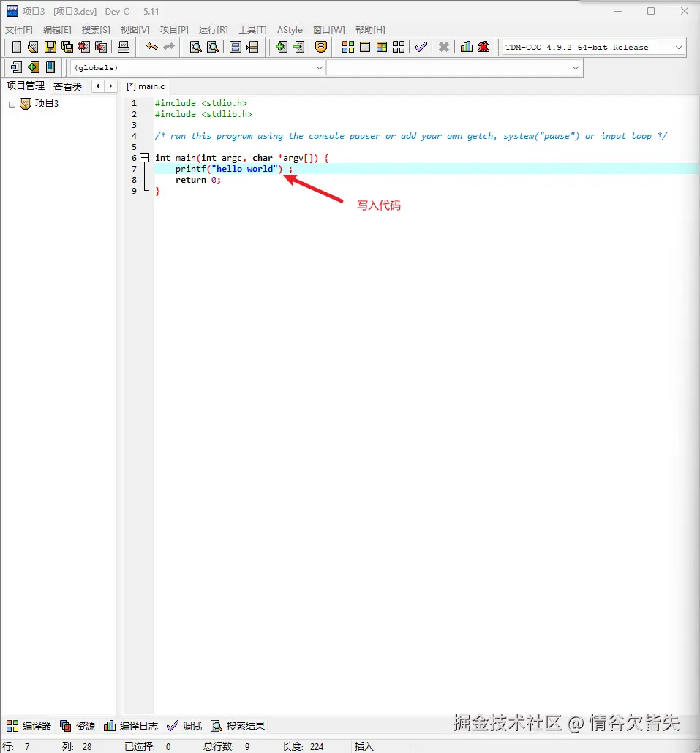The image size is (700, 753).
Task: Click the Print toolbar icon
Action: pos(124,47)
